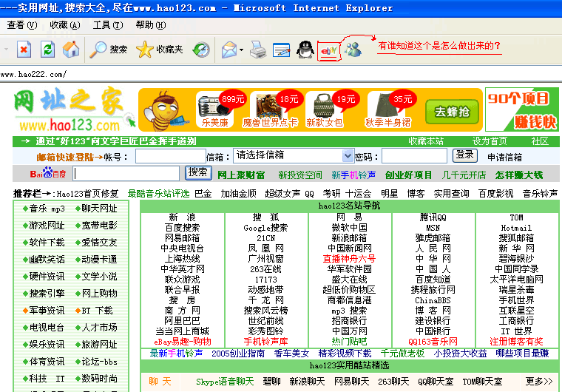Open the View (查看) menu
Viewport: 562px width, 392px height.
pyautogui.click(x=22, y=25)
